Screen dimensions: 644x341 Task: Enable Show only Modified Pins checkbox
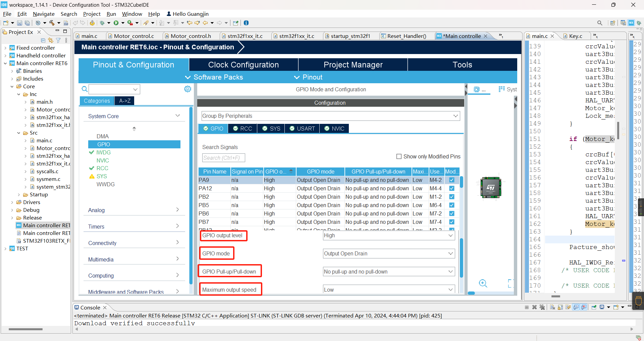pyautogui.click(x=399, y=156)
